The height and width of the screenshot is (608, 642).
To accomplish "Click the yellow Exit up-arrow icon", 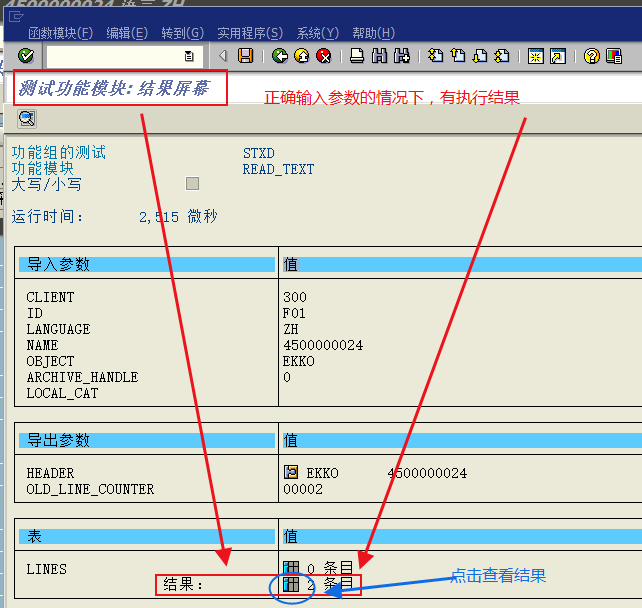I will coord(302,56).
